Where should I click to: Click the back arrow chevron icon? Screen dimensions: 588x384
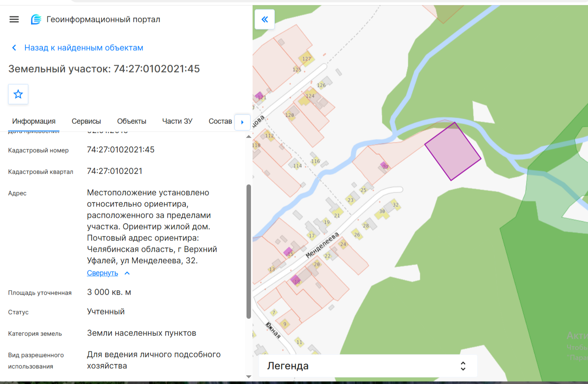14,48
